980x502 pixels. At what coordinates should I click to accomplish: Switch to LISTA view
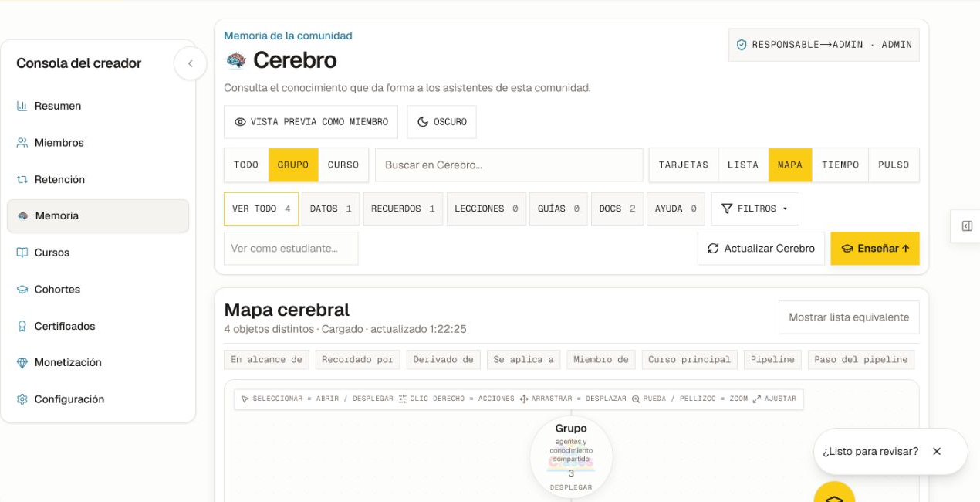743,165
